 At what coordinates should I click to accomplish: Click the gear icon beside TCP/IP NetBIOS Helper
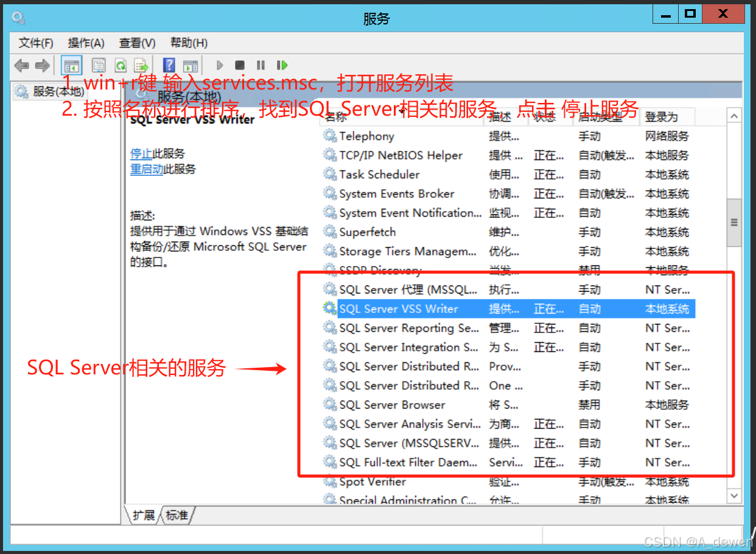(330, 155)
